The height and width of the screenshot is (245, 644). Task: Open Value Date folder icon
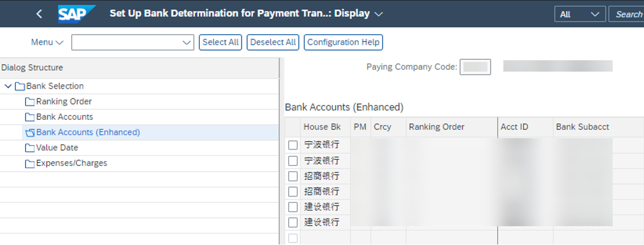pyautogui.click(x=30, y=148)
